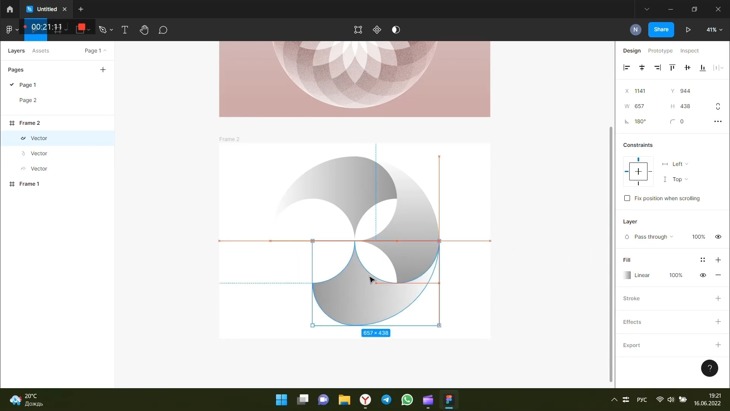The width and height of the screenshot is (730, 411).
Task: Open the Pass through blend mode dropdown
Action: click(654, 237)
